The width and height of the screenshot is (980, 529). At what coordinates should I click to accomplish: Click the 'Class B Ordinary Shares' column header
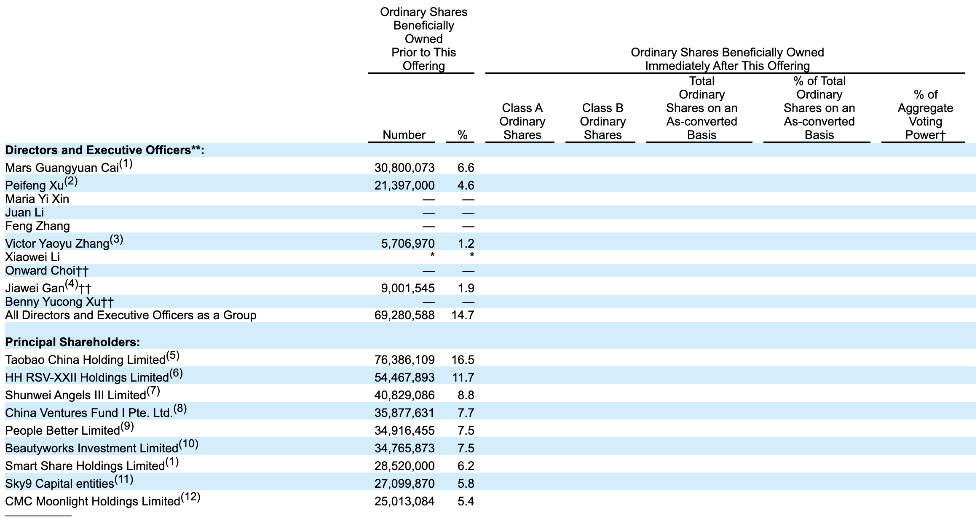point(602,122)
